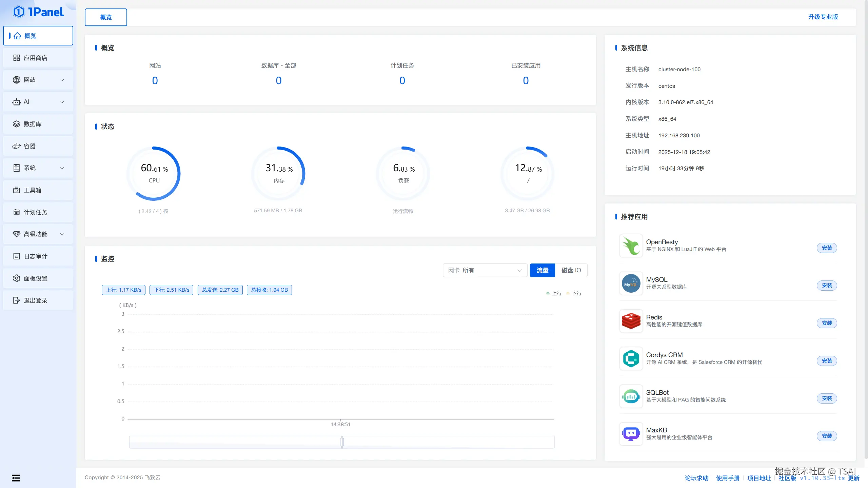This screenshot has width=868, height=488.
Task: Open the Toolbox (工具箱) sidebar icon
Action: coord(16,190)
